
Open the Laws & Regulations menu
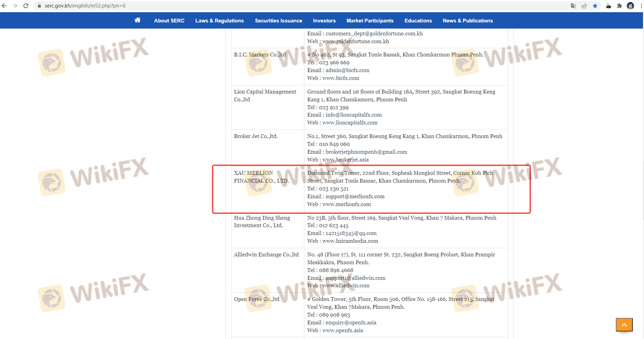[219, 21]
